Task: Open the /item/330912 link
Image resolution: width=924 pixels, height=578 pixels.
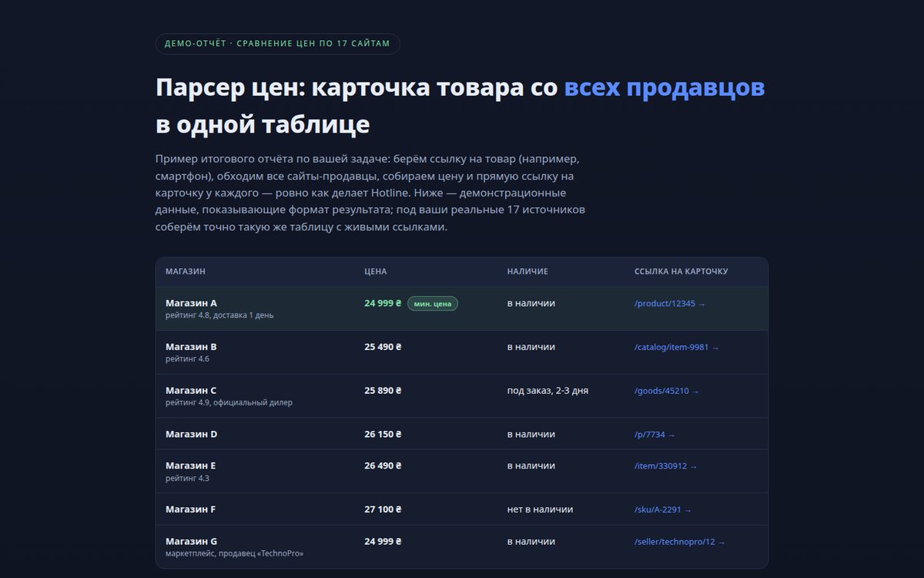Action: tap(665, 466)
